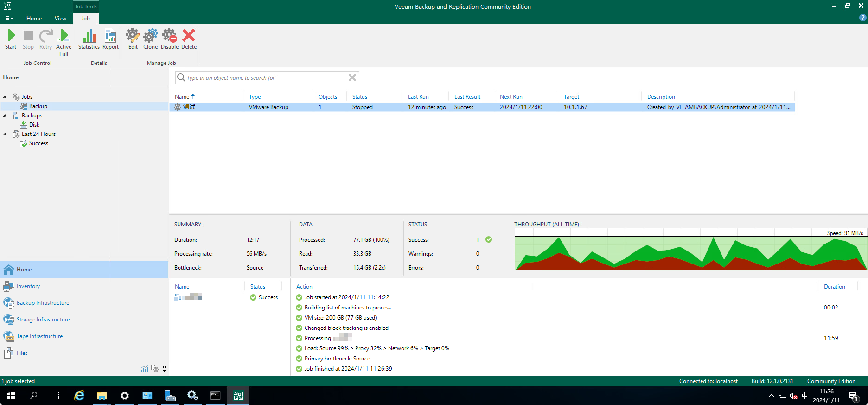
Task: Sort jobs by Status column
Action: tap(360, 97)
